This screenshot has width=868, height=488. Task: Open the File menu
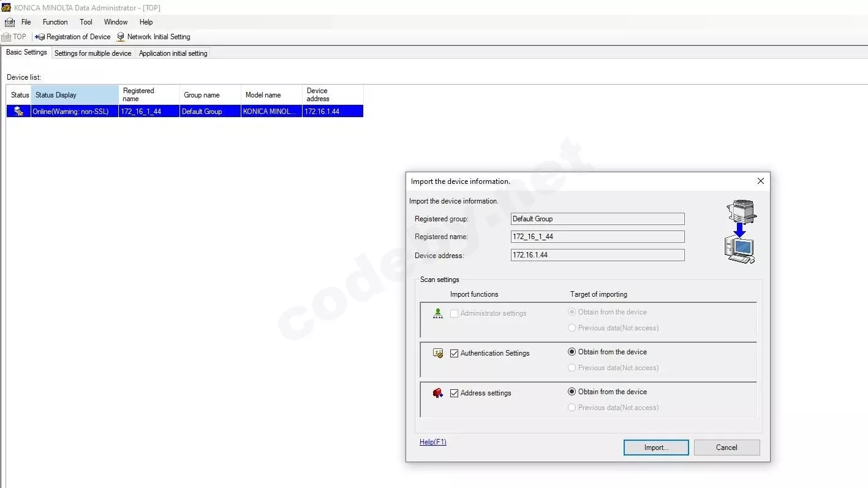tap(26, 22)
